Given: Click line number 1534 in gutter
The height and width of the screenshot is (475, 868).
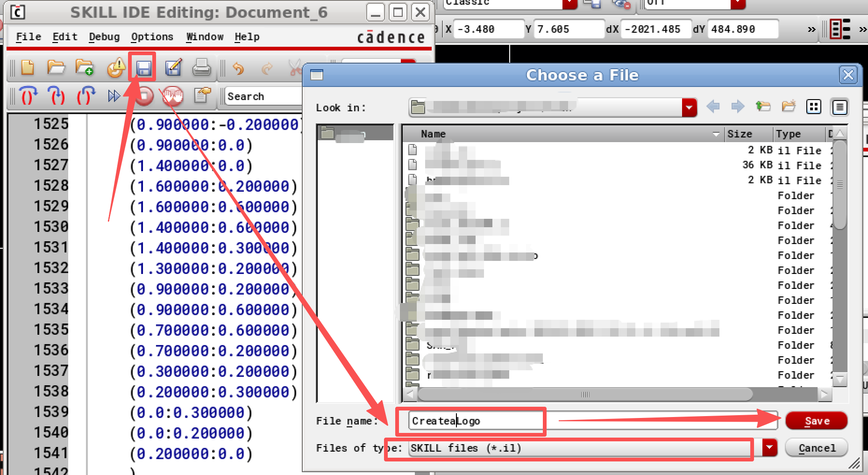Looking at the screenshot, I should pyautogui.click(x=51, y=309).
